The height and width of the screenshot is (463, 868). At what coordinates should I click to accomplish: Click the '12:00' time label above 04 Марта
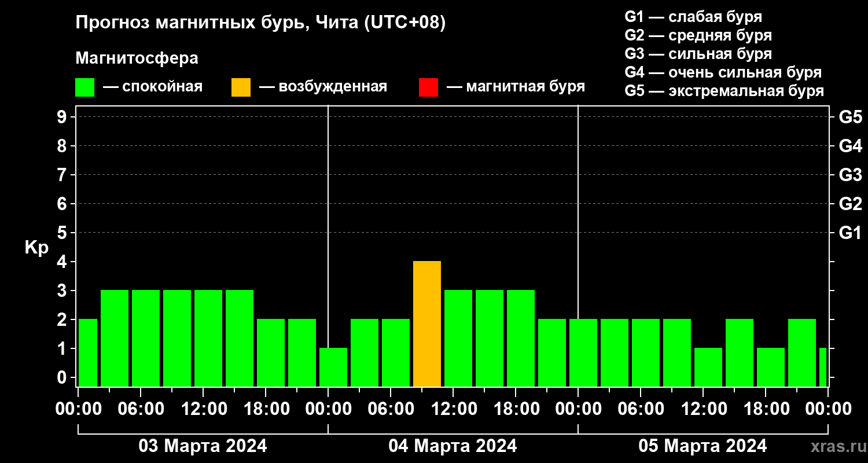(x=454, y=409)
